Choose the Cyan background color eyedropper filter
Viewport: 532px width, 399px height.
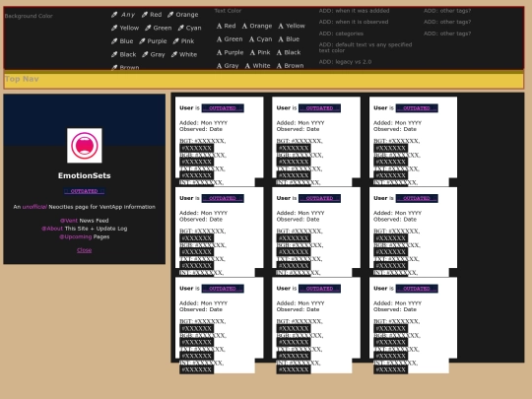(190, 28)
